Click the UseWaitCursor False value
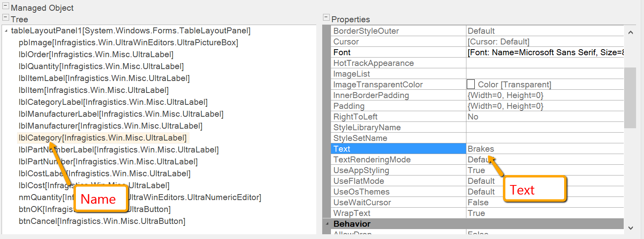 click(478, 202)
